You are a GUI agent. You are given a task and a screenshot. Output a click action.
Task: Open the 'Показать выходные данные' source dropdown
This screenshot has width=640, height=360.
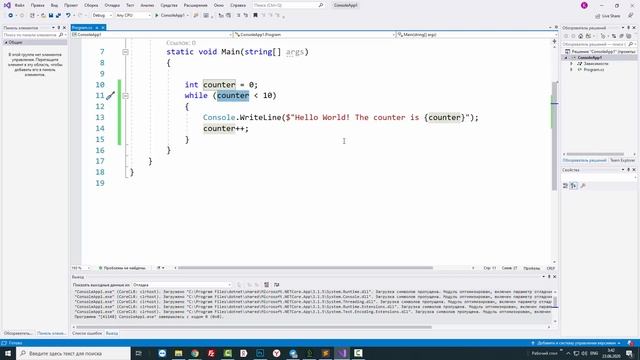coord(182,285)
